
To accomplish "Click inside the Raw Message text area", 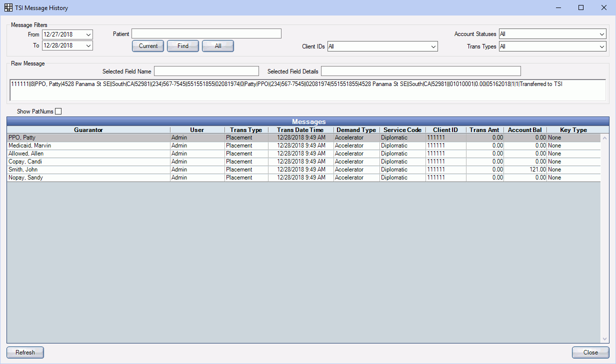I will tap(307, 90).
